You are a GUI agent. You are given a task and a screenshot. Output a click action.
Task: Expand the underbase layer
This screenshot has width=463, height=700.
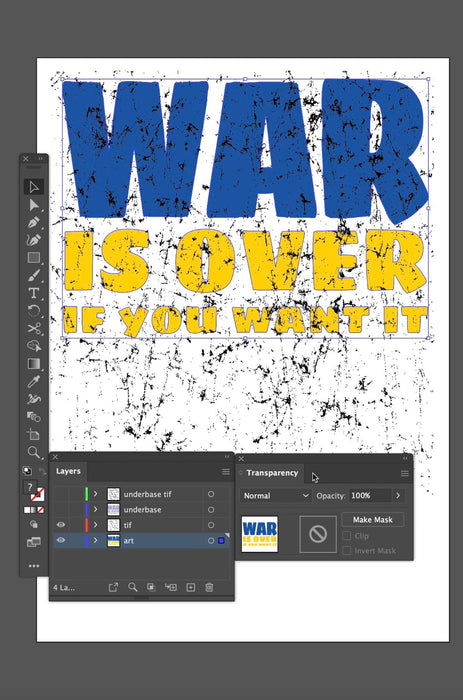[x=95, y=509]
